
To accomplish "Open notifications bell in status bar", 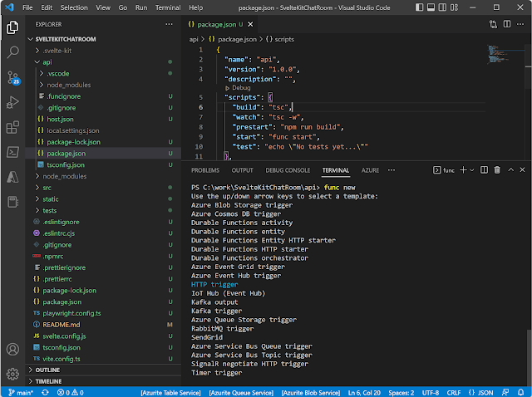I will [x=521, y=393].
